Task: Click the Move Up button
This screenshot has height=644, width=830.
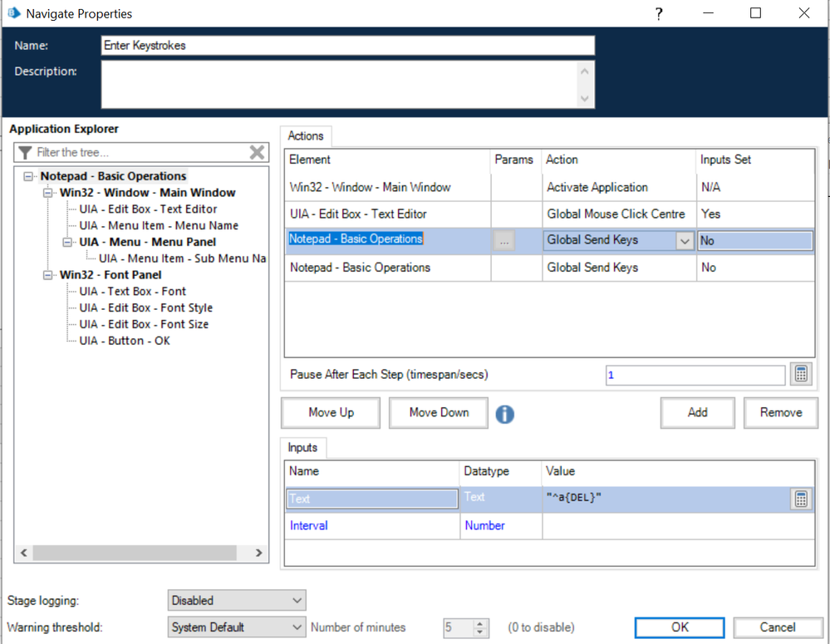Action: [331, 413]
